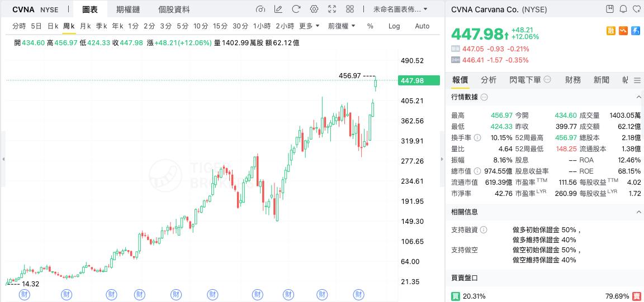The image size is (644, 302).
Task: Switch chart to 日k daily candles
Action: pos(53,26)
